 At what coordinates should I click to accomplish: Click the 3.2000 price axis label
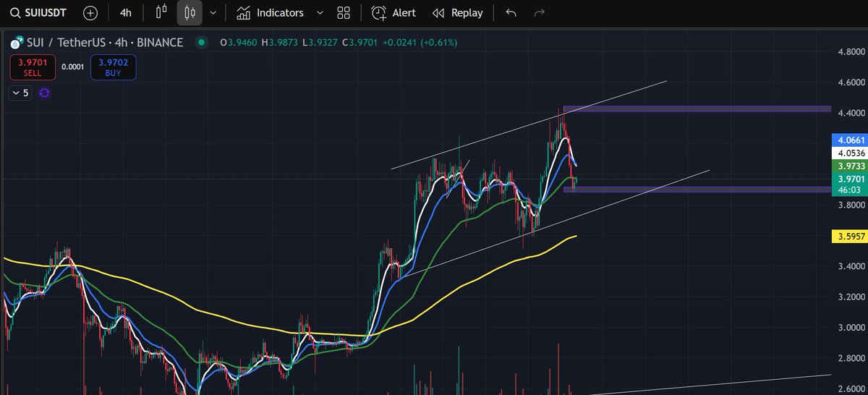click(851, 297)
